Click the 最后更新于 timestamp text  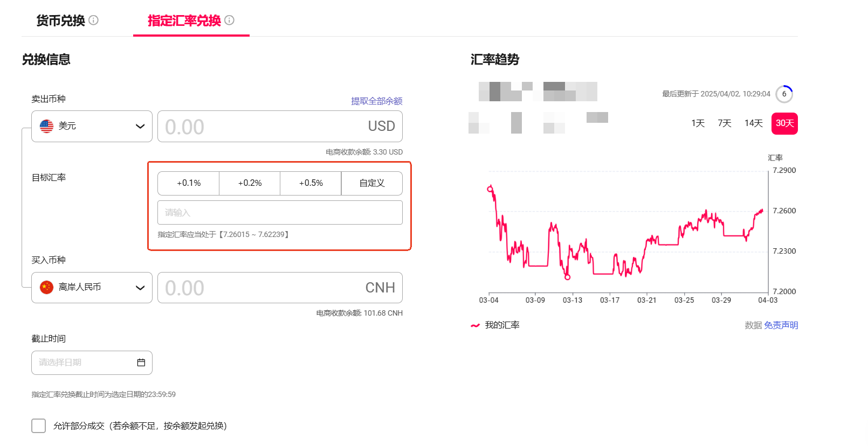click(x=716, y=94)
